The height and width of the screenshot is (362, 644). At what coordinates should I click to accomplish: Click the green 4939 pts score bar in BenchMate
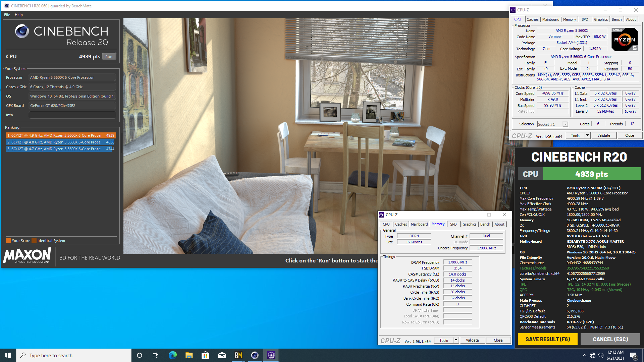(592, 174)
